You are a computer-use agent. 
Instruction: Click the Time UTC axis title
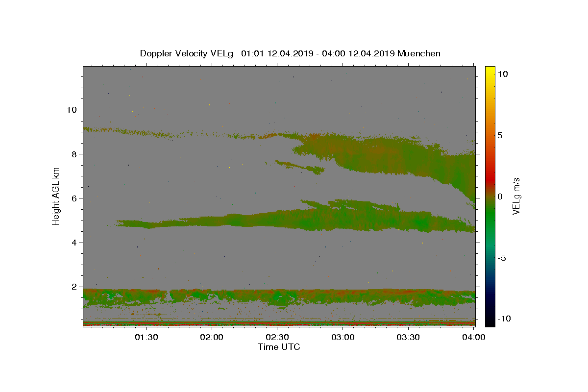coord(279,347)
